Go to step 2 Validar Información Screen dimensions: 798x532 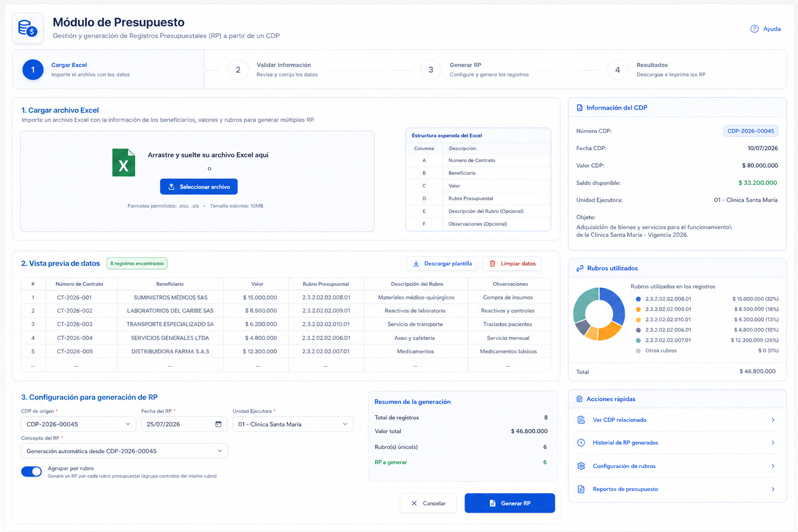pyautogui.click(x=273, y=70)
